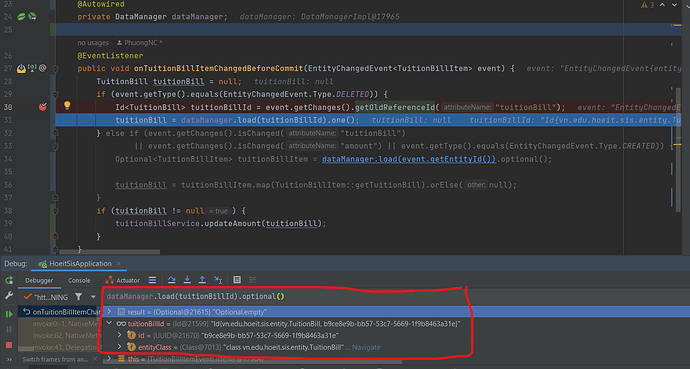Resume program execution
The width and height of the screenshot is (690, 369).
(9, 314)
